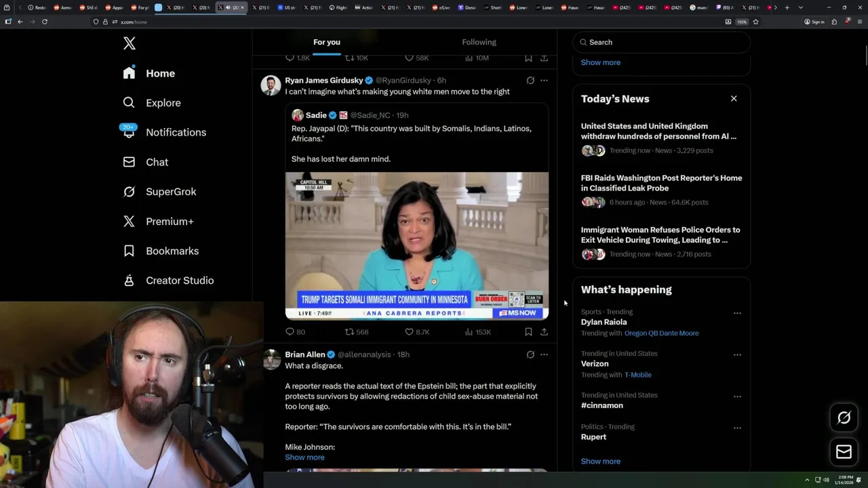
Task: Show more under What's happening
Action: pyautogui.click(x=601, y=462)
